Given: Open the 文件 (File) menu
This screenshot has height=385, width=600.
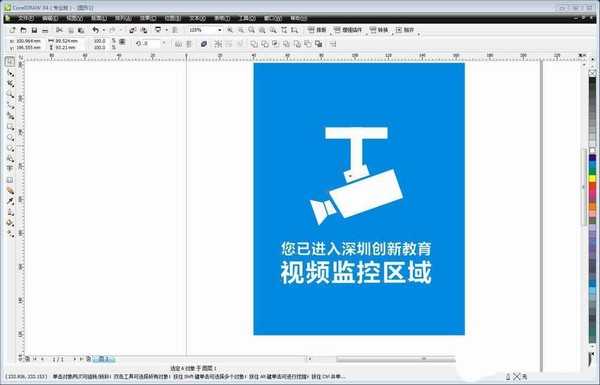Looking at the screenshot, I should [x=25, y=18].
